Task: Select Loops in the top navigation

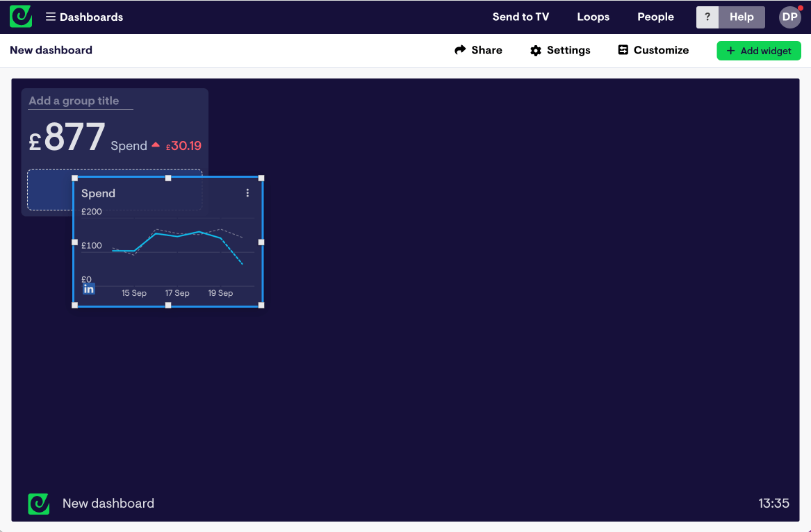Action: [x=593, y=16]
